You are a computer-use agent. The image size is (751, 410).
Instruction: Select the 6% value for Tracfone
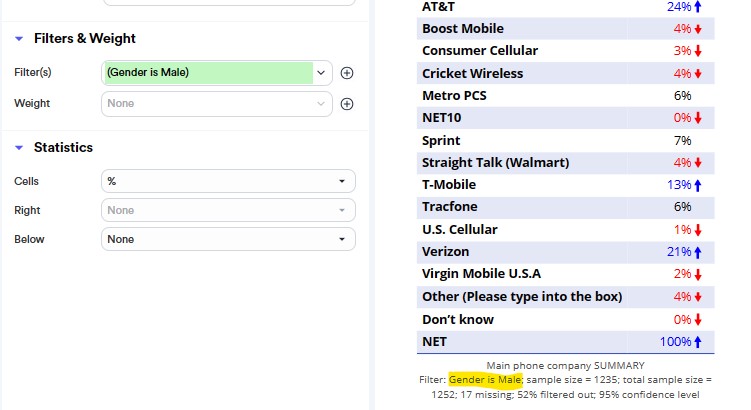(683, 207)
